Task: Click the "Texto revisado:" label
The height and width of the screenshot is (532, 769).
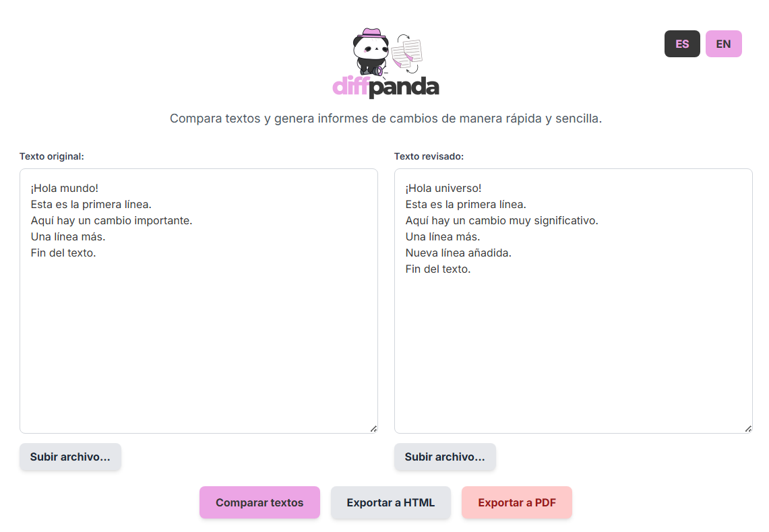Action: pyautogui.click(x=429, y=156)
